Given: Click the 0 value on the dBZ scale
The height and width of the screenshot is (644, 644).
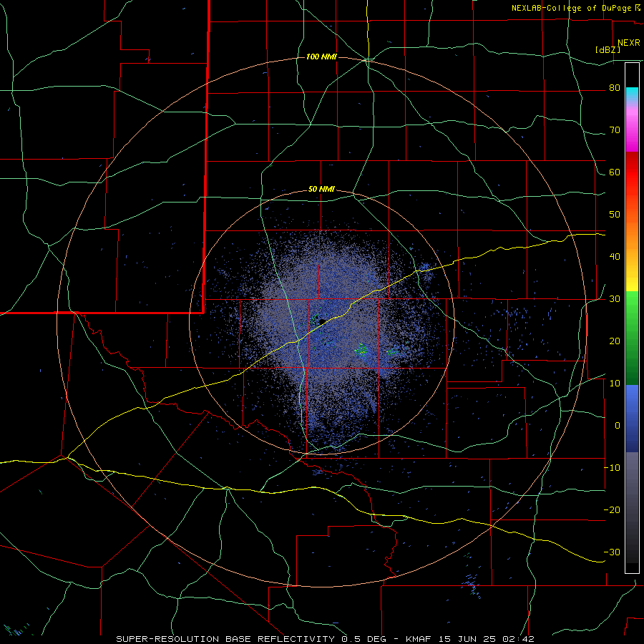Looking at the screenshot, I should point(618,426).
